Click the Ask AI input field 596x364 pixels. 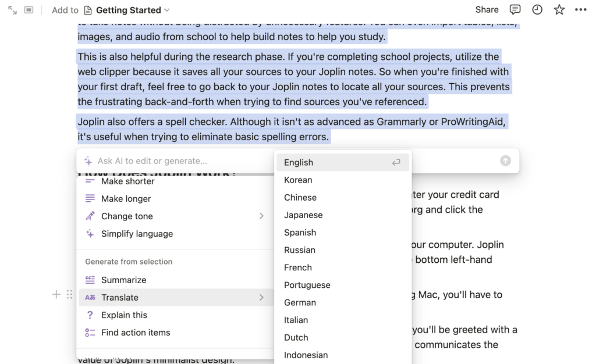pos(175,161)
